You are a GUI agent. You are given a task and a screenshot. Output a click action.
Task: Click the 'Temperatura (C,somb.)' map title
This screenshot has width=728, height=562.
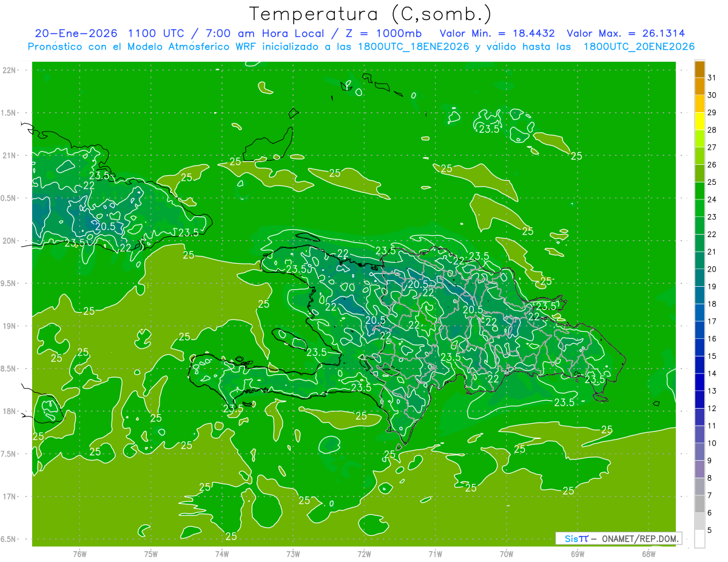[371, 15]
